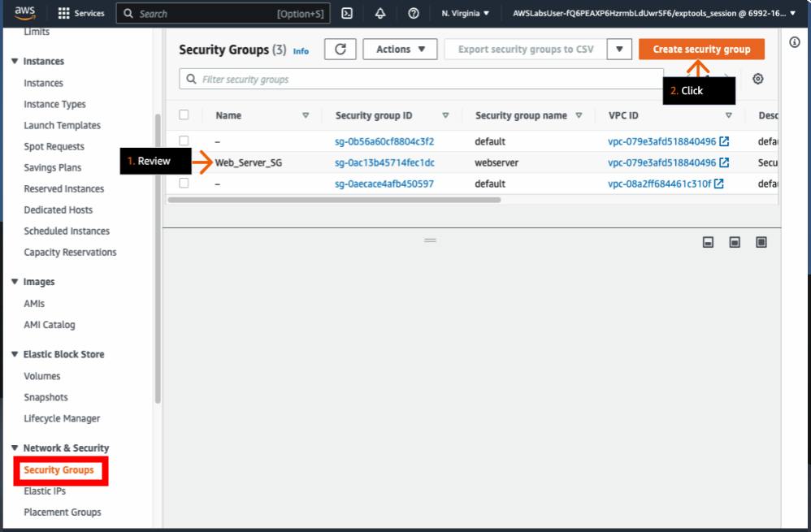The image size is (811, 532).
Task: Select the first default security group row
Action: click(x=184, y=140)
